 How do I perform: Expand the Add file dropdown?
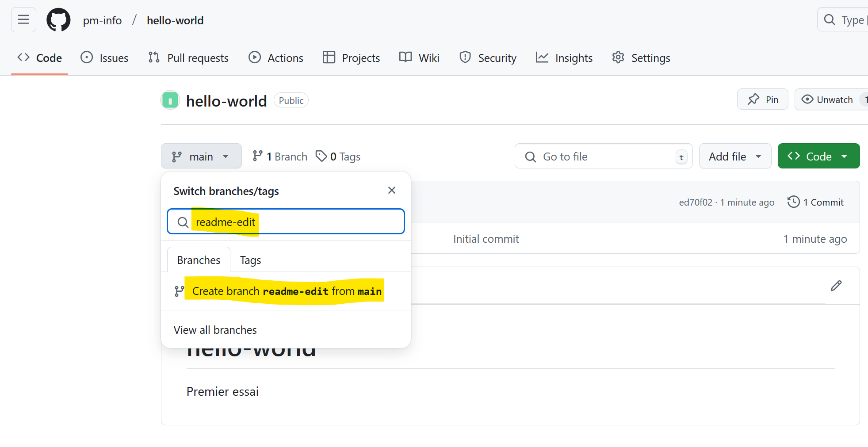tap(734, 157)
